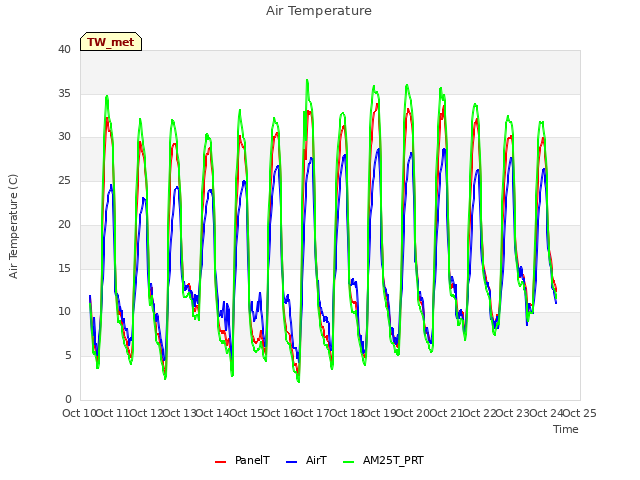Viewport: 640px width, 480px height.
Task: Click the Oct 10 x-axis label
Action: [x=79, y=413]
